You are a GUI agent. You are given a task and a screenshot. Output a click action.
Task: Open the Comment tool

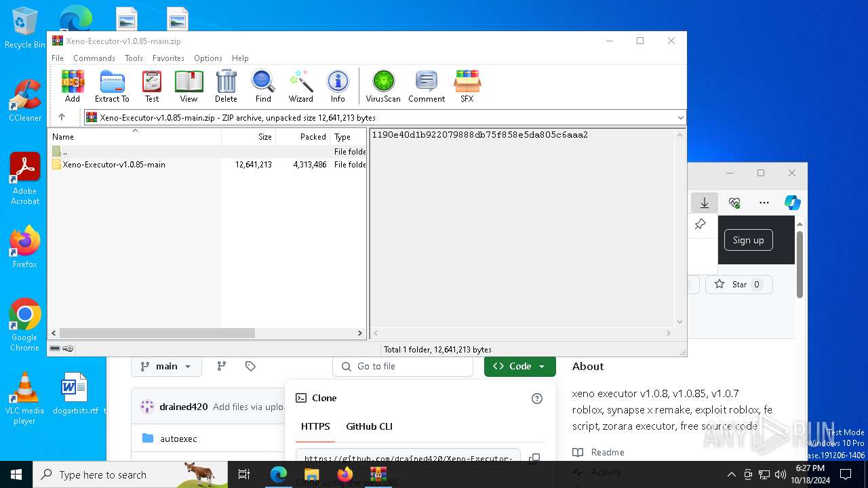tap(427, 86)
